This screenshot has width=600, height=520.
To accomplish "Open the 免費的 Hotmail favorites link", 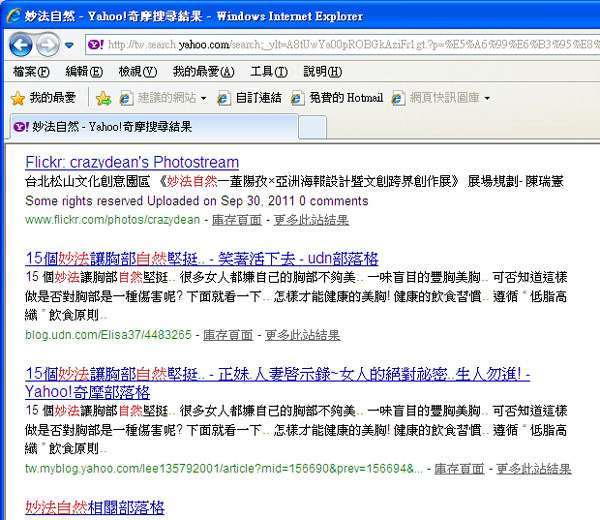I will [x=337, y=98].
